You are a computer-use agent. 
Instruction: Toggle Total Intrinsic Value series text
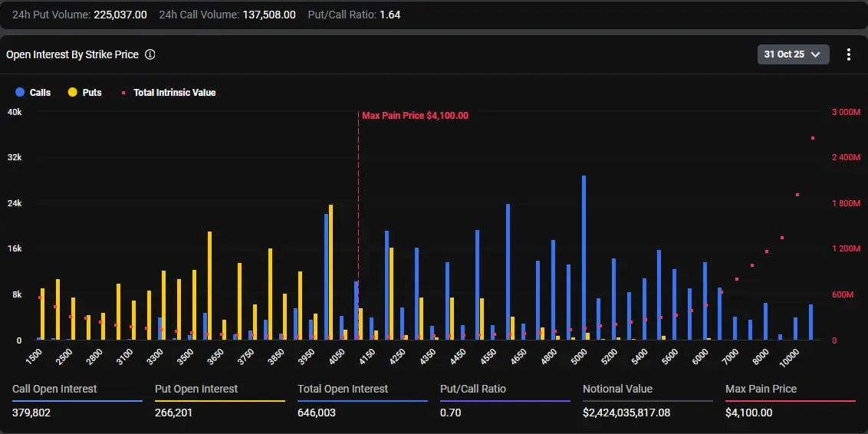point(174,92)
